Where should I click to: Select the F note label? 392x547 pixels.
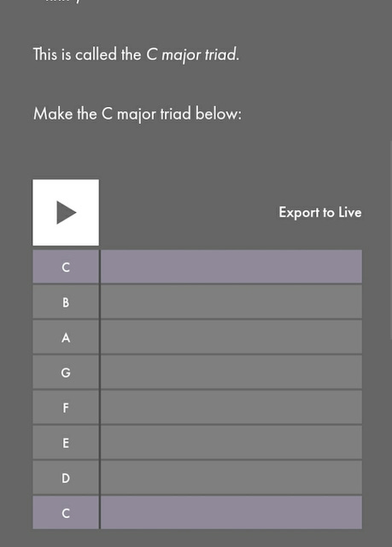click(66, 408)
